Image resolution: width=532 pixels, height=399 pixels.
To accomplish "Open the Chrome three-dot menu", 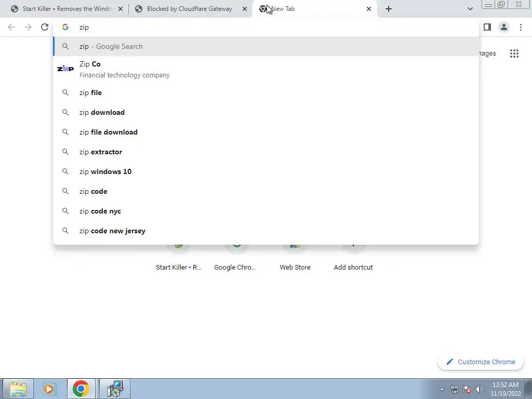I will [521, 27].
